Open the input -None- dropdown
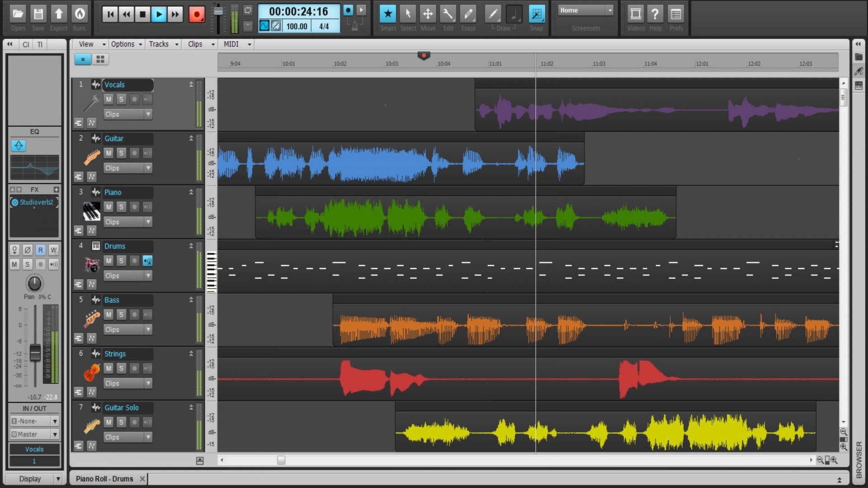 click(34, 421)
